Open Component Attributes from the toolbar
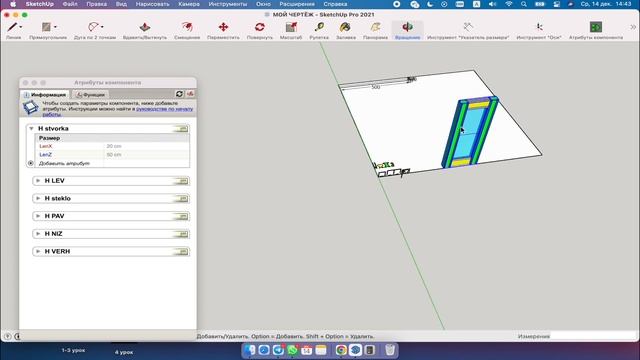 coord(596,27)
